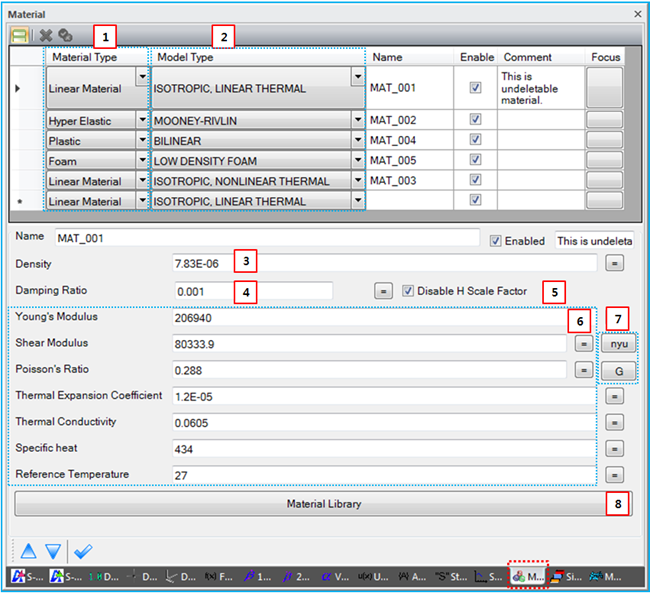
Task: Click the delete X toolbar icon
Action: (46, 36)
